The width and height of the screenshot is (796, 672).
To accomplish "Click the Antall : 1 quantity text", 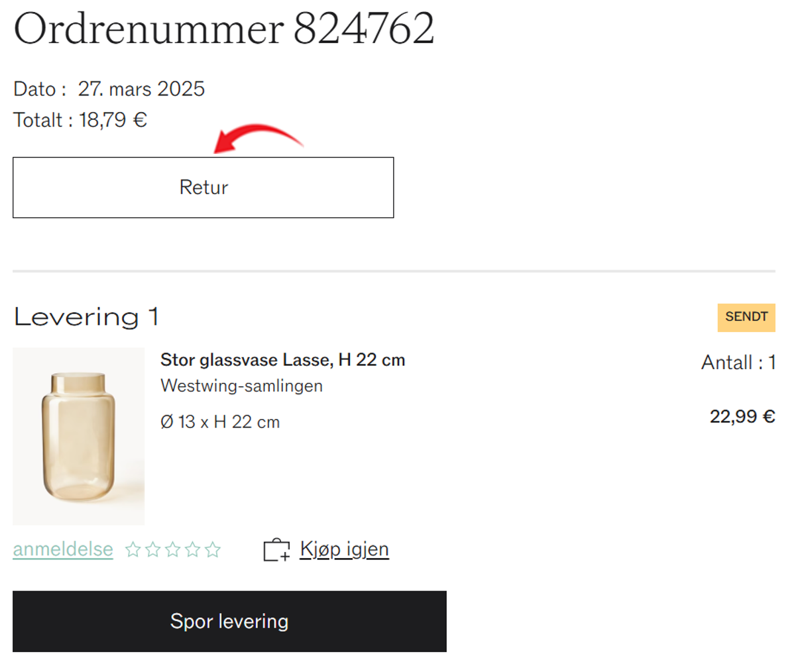I will 738,363.
